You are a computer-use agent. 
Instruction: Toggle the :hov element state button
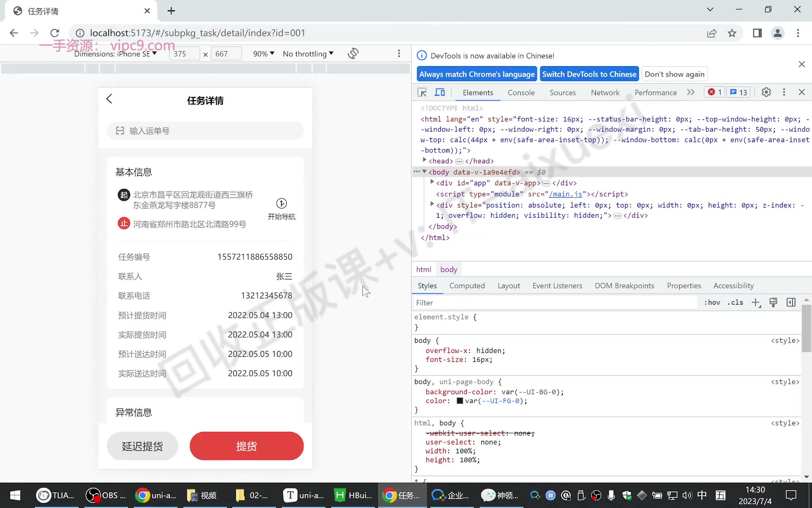click(x=712, y=303)
